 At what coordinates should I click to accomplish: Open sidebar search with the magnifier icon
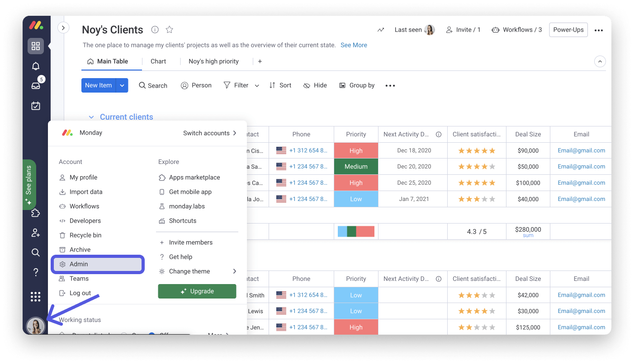tap(35, 252)
